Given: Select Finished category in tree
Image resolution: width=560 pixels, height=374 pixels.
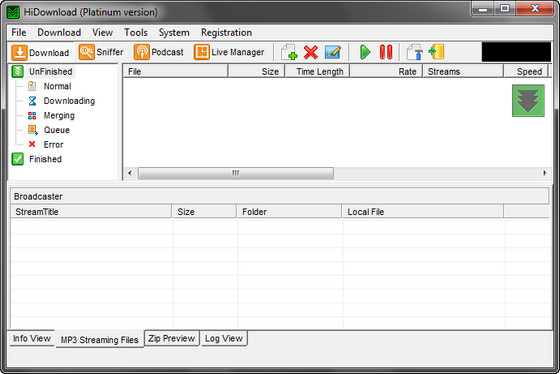Looking at the screenshot, I should [x=45, y=159].
